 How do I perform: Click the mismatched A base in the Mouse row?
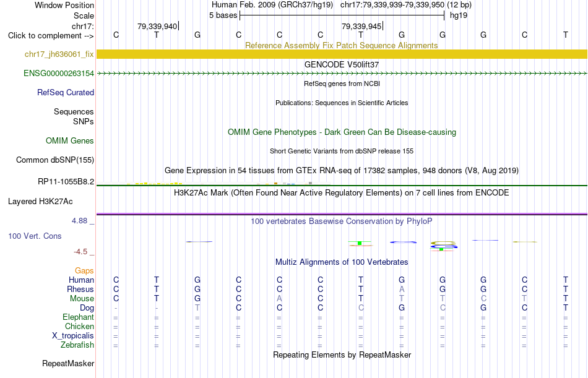coord(279,298)
